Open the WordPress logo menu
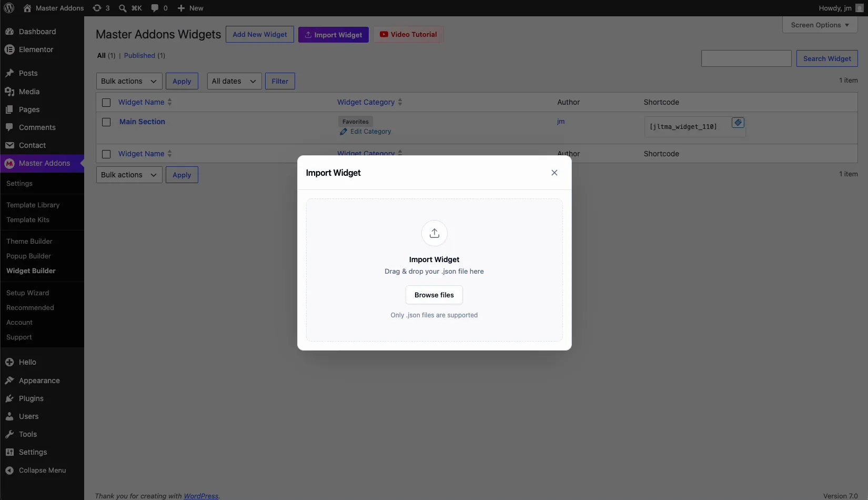 (x=9, y=8)
